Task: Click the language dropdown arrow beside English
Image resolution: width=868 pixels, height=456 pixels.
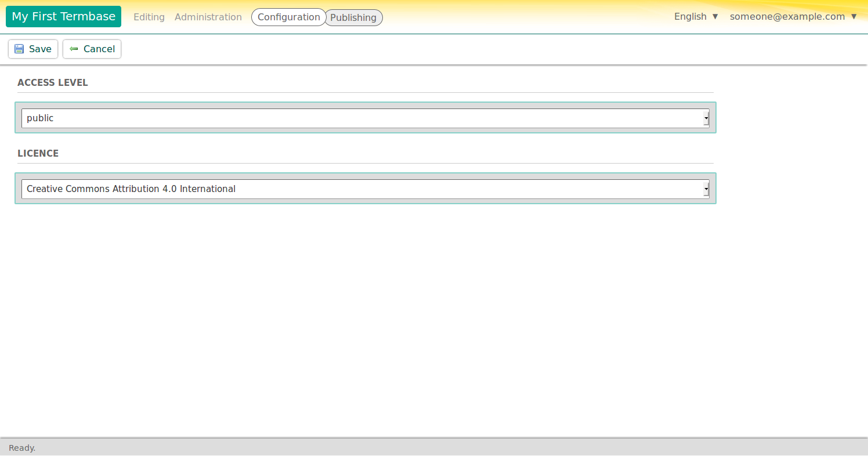Action: point(715,16)
